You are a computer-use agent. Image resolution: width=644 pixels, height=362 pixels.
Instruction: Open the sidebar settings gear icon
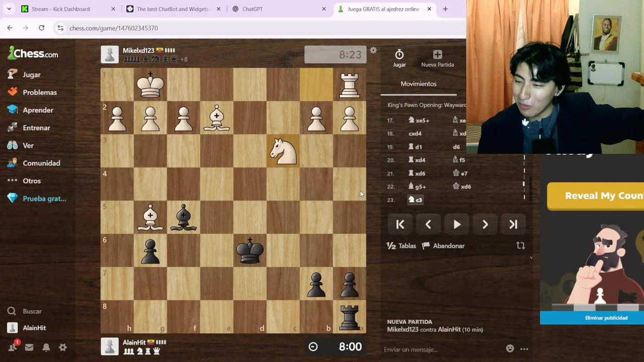tap(62, 347)
